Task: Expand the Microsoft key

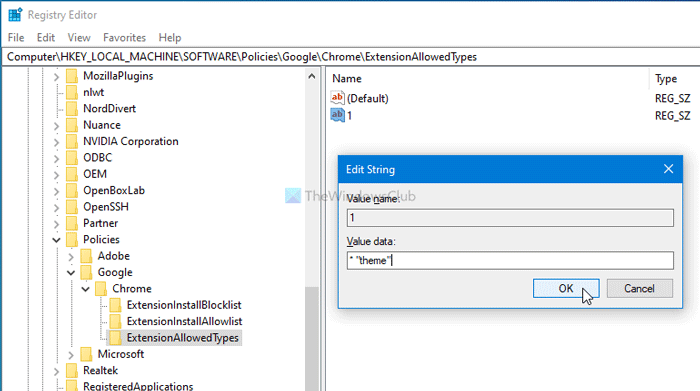Action: coord(71,355)
